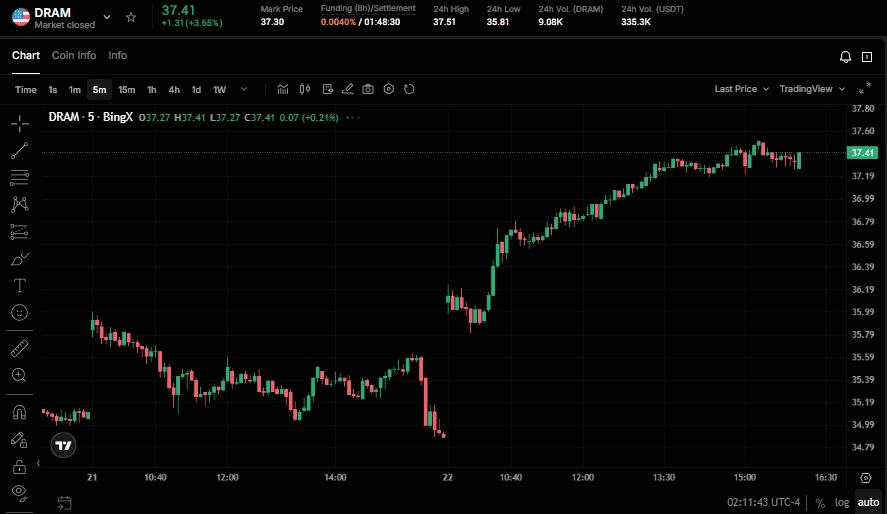The width and height of the screenshot is (887, 514).
Task: Open the TradingView chart type dropdown
Action: point(811,89)
